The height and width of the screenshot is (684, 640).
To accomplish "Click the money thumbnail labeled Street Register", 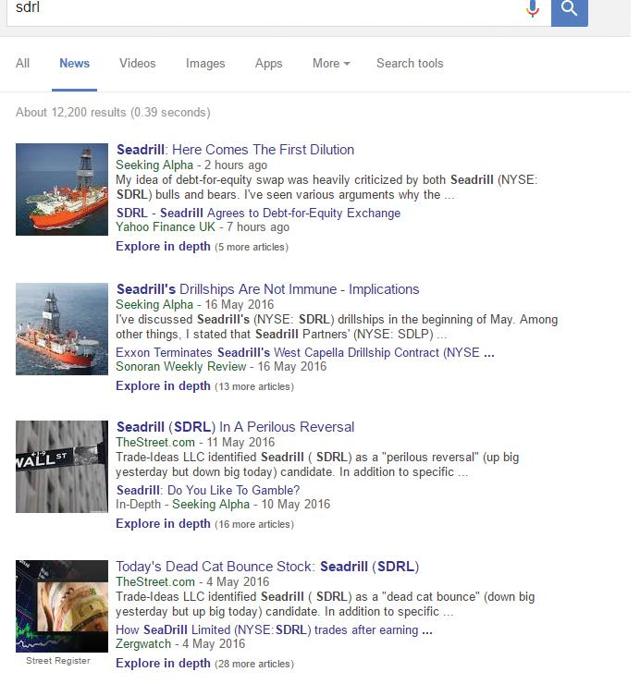I will pyautogui.click(x=62, y=606).
